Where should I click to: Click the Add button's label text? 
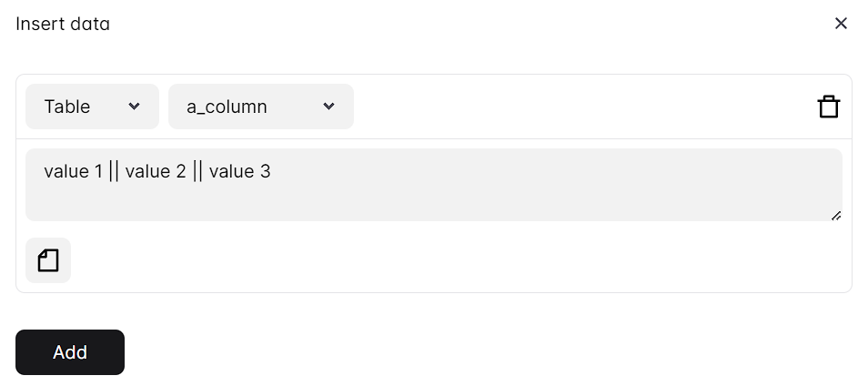pos(70,352)
